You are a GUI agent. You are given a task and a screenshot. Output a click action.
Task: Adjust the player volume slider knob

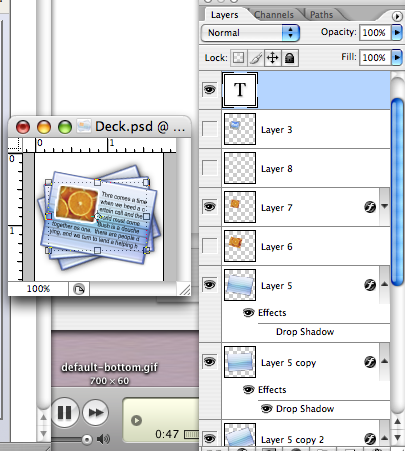tap(87, 440)
